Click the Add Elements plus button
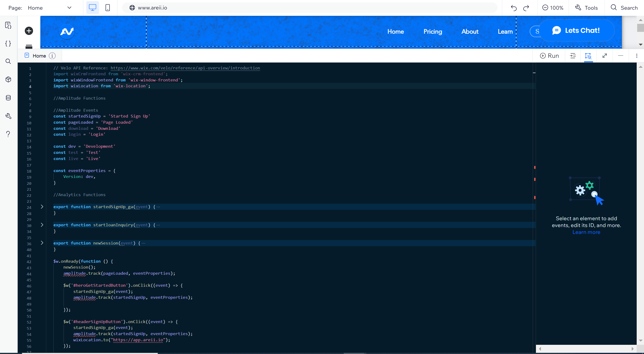Screen dimensions: 644x354 29,31
